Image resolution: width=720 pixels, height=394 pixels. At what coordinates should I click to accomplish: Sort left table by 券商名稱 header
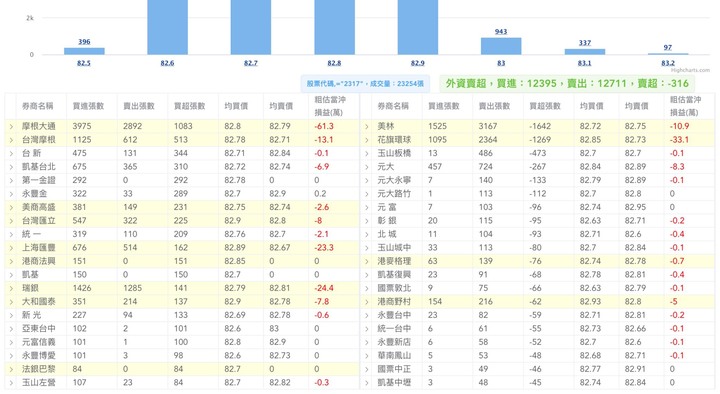(38, 106)
